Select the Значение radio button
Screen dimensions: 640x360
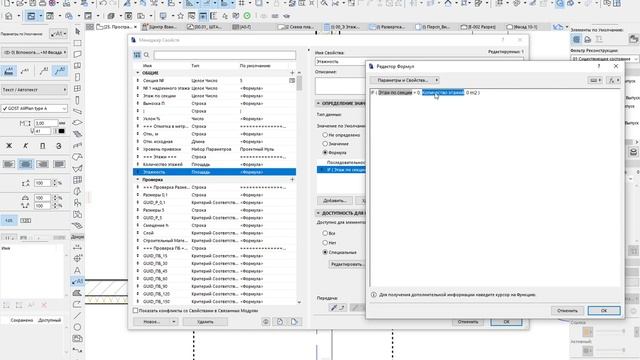pos(325,144)
